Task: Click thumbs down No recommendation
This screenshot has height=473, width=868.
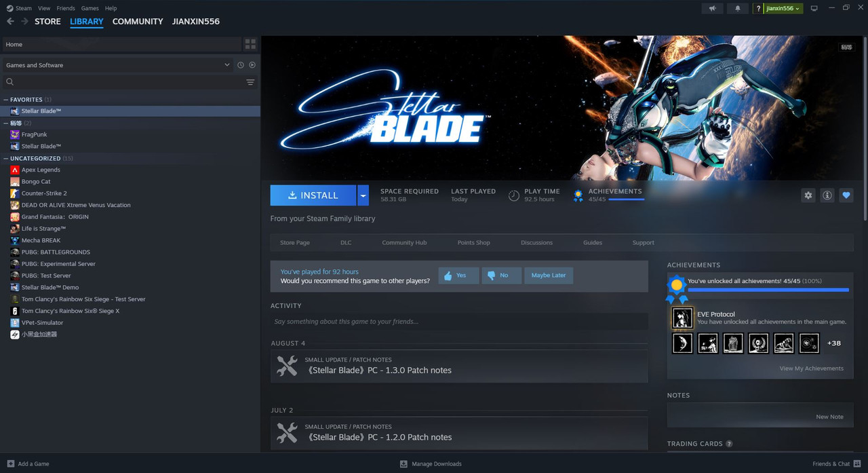Action: (501, 276)
